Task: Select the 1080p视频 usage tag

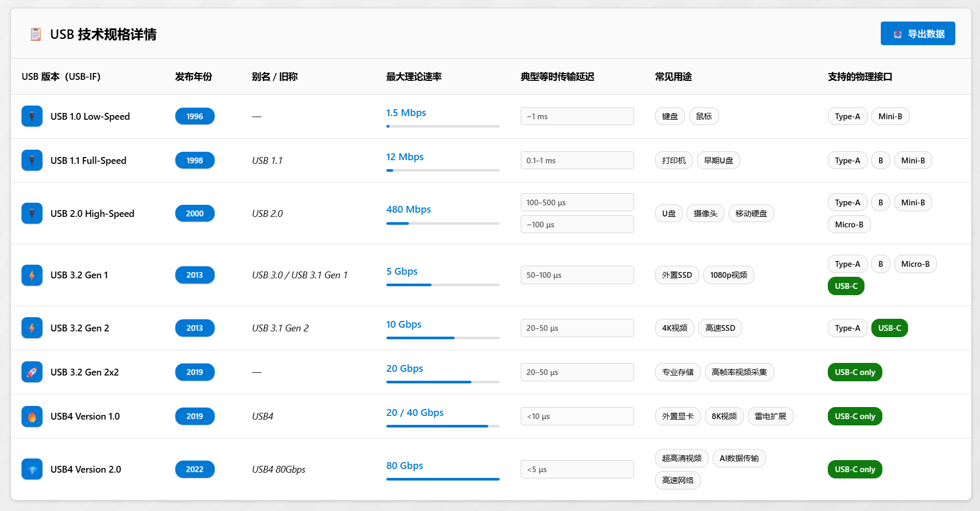Action: pyautogui.click(x=729, y=275)
